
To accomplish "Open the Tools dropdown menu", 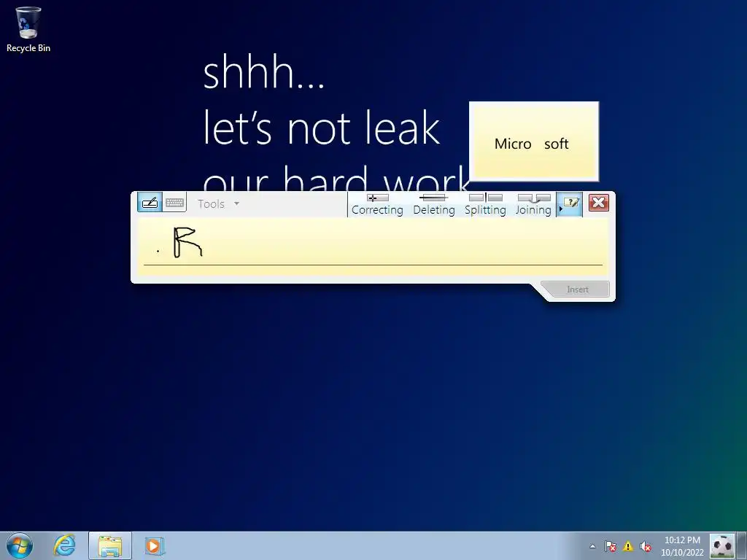I will (x=218, y=204).
